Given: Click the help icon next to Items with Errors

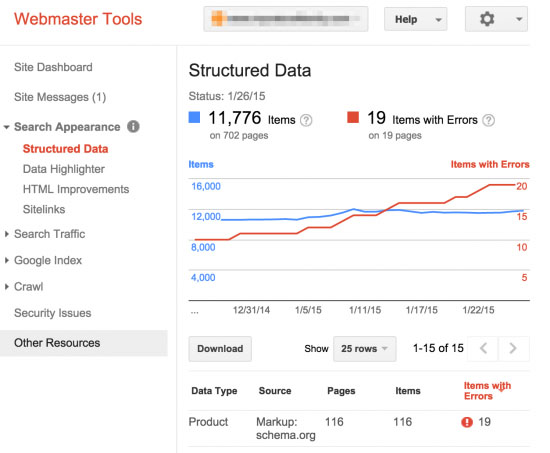Looking at the screenshot, I should [488, 120].
